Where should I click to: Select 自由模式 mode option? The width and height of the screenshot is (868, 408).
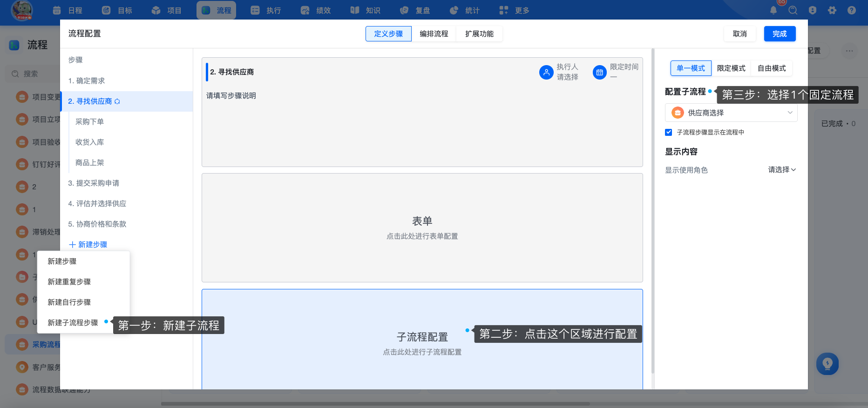(772, 68)
